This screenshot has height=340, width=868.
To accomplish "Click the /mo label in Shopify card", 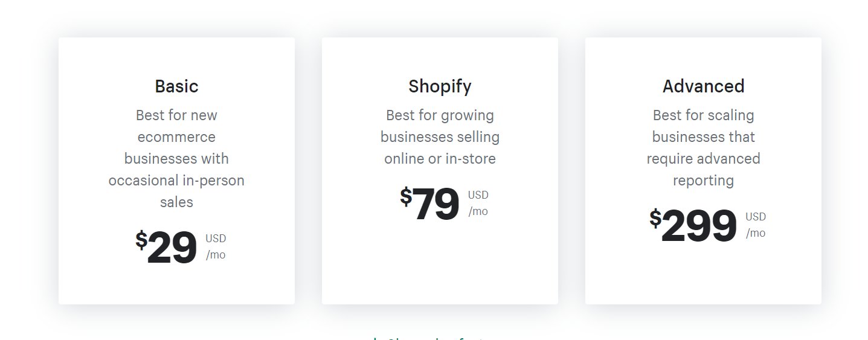I will tap(478, 211).
